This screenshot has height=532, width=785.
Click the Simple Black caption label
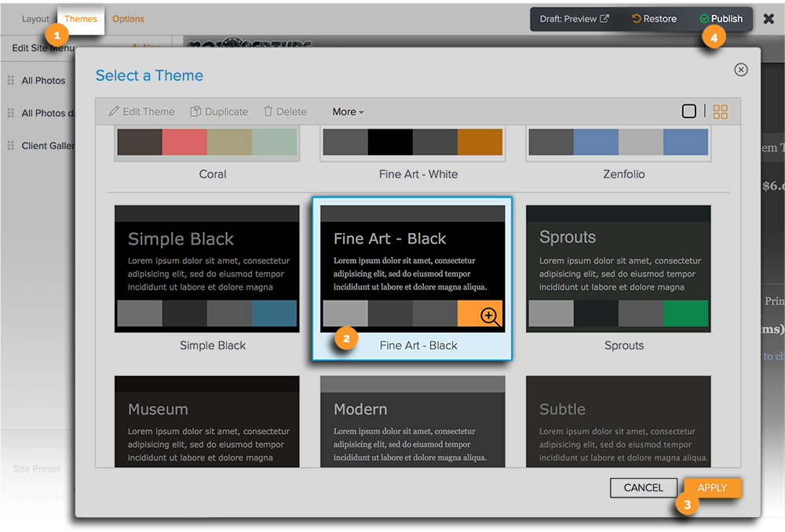[x=213, y=346]
